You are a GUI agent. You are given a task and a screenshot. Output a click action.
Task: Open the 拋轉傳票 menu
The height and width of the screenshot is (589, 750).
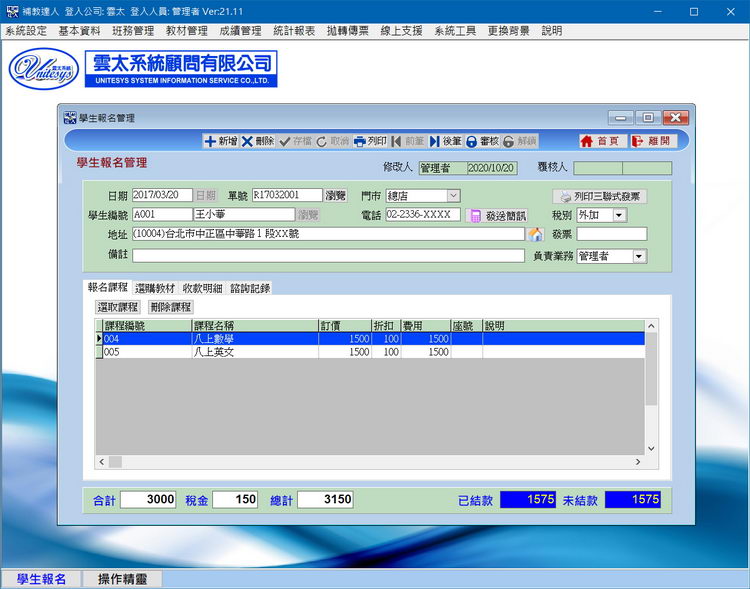point(348,31)
